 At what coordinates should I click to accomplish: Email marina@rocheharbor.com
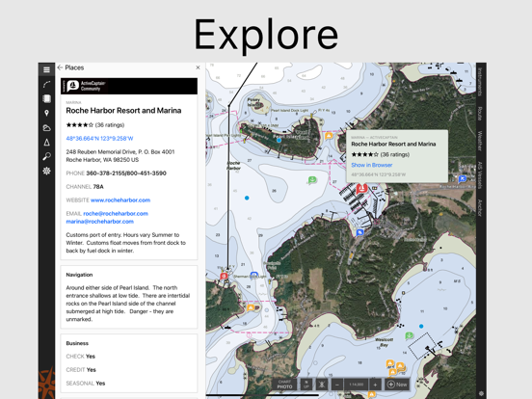(x=100, y=222)
